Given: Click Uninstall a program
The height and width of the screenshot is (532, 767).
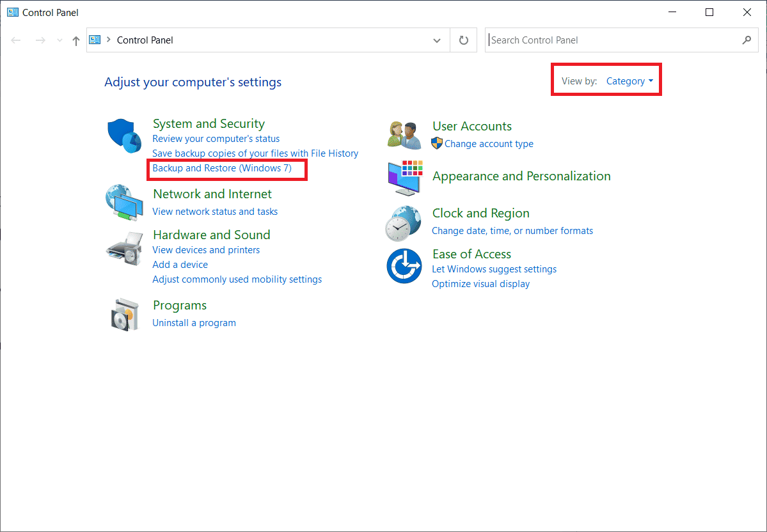Looking at the screenshot, I should (194, 323).
